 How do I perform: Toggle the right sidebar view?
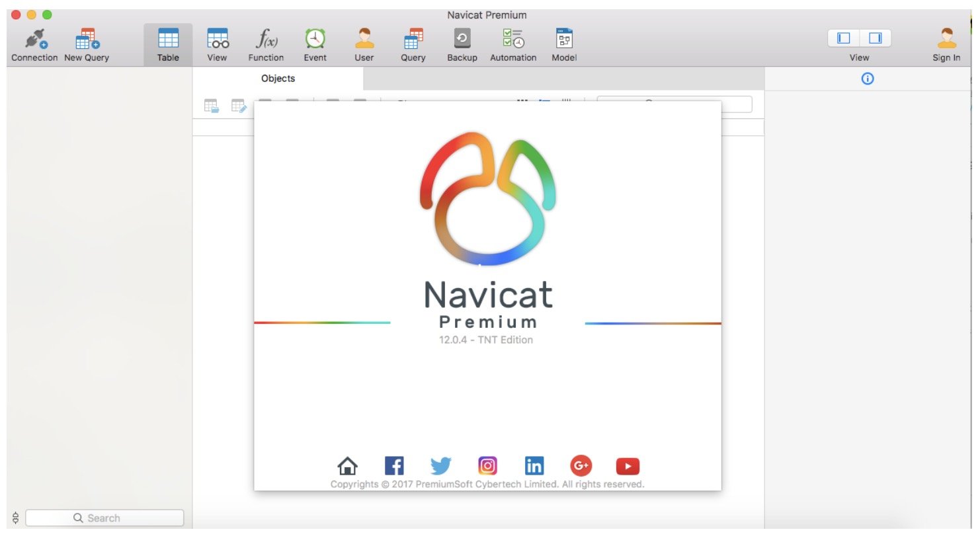pos(876,38)
